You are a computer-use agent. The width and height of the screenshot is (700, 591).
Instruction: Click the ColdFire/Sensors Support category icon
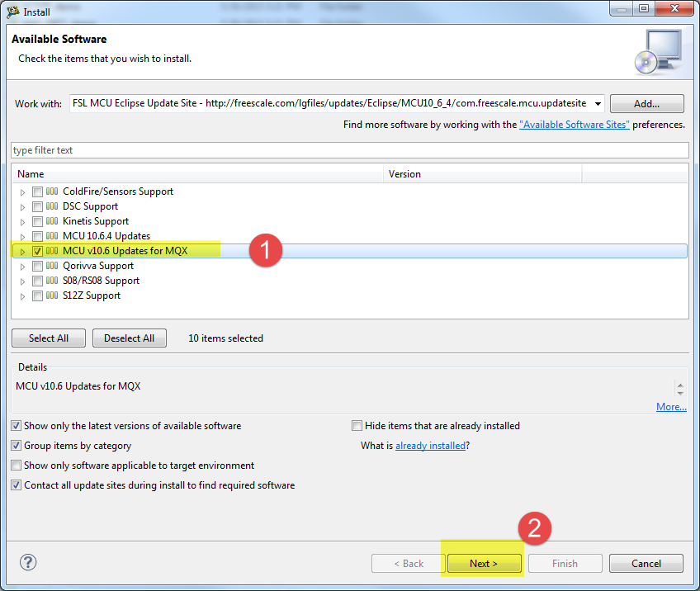(52, 191)
